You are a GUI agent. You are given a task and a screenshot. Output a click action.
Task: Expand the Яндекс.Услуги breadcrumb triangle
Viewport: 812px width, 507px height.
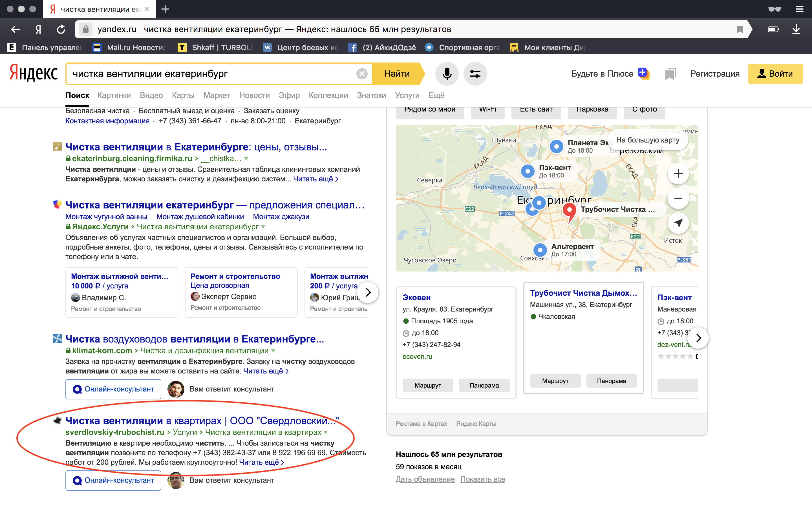pos(264,227)
